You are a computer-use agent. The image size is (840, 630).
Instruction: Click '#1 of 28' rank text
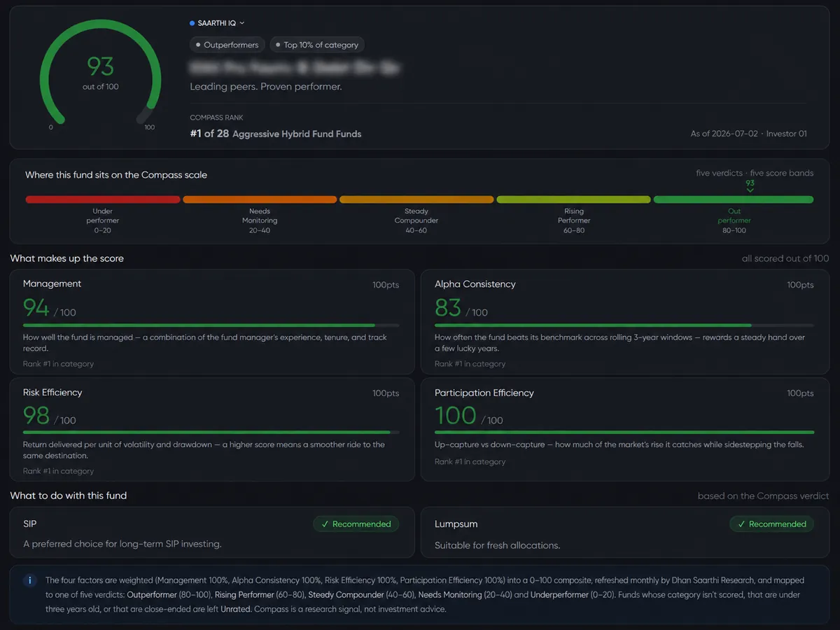coord(209,133)
